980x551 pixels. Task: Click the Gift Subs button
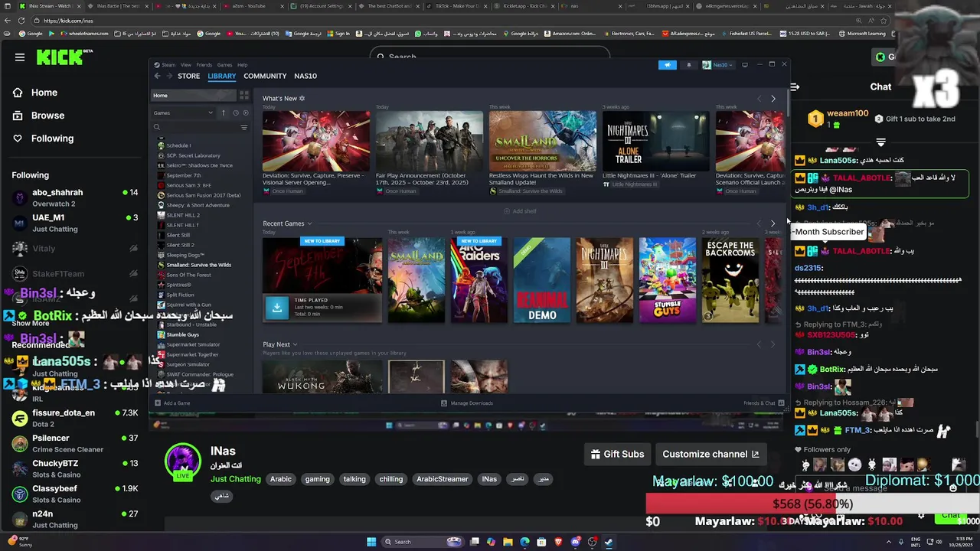[x=617, y=454]
